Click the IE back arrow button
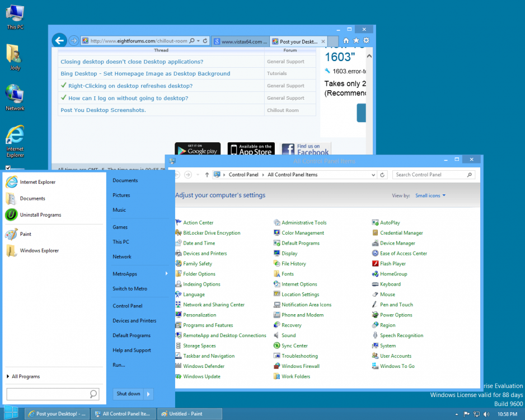 point(59,41)
